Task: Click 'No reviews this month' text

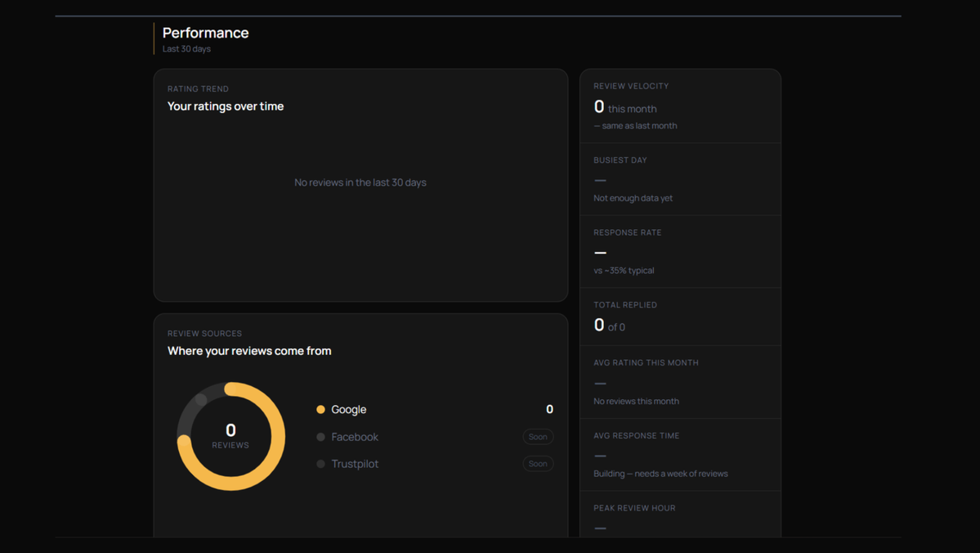Action: pyautogui.click(x=636, y=402)
